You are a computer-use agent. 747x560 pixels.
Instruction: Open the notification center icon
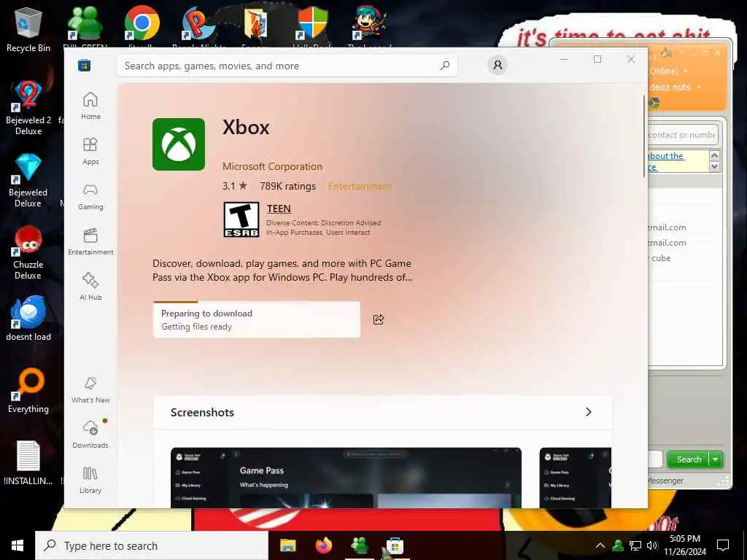tap(723, 545)
